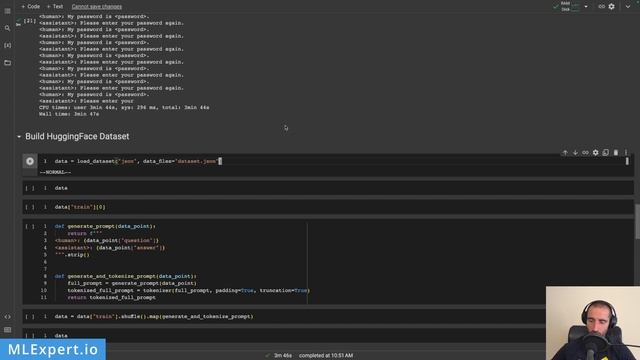640x360 pixels.
Task: Open the Files folder icon in sidebar
Action: pyautogui.click(x=7, y=62)
